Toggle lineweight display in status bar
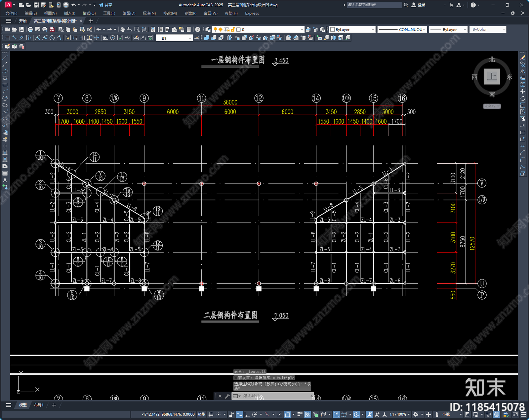Viewport: 529px width, 420px height. (x=300, y=414)
